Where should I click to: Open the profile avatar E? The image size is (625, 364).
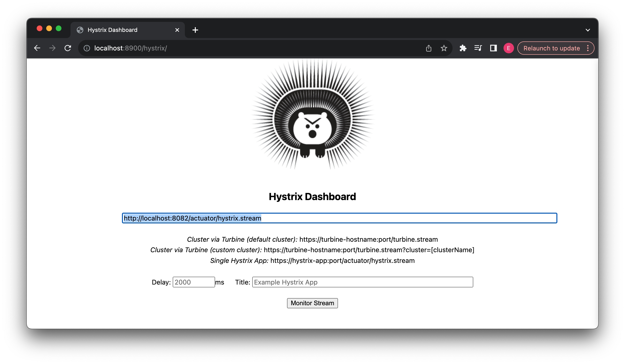coord(509,48)
